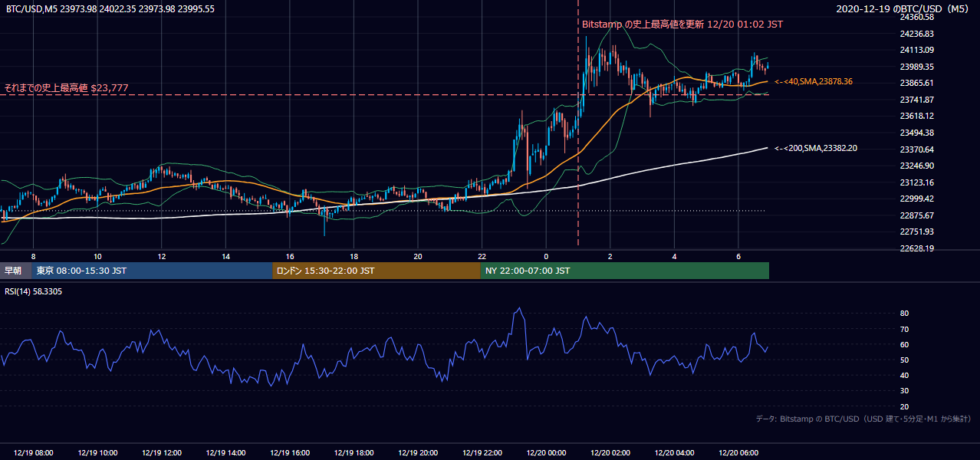This screenshot has height=460, width=980.
Task: Click the price axis value 23865.61
Action: click(x=916, y=83)
